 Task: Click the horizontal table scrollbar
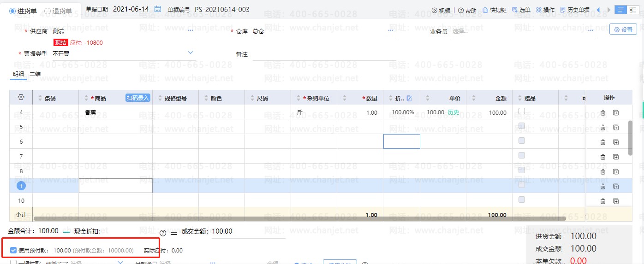point(299,219)
